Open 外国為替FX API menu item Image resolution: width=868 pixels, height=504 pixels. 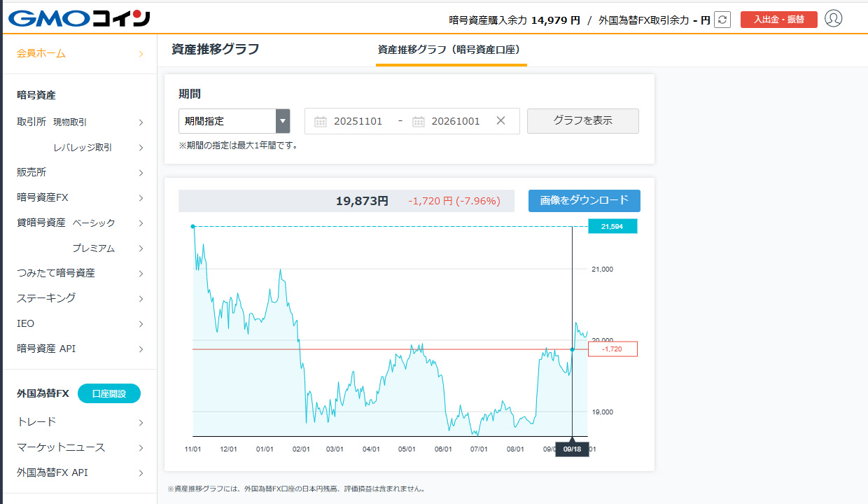coord(79,472)
